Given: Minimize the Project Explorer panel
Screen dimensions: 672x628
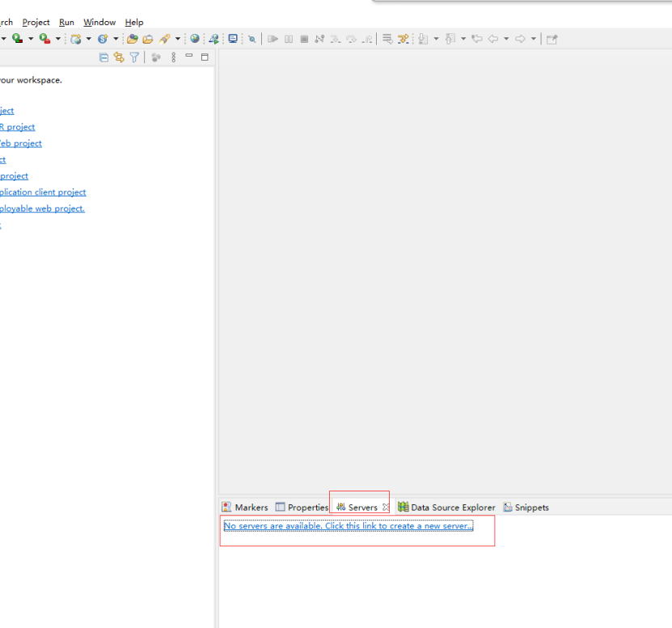Looking at the screenshot, I should [189, 56].
